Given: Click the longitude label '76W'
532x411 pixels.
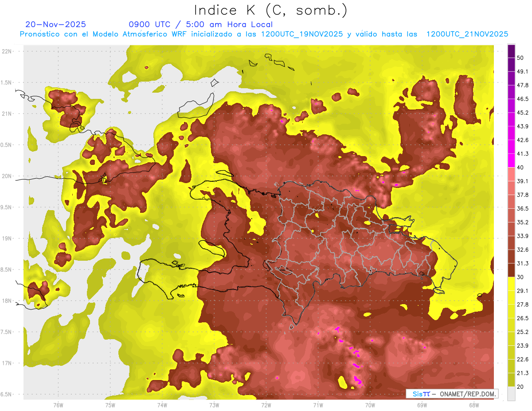Looking at the screenshot, I should tap(58, 405).
